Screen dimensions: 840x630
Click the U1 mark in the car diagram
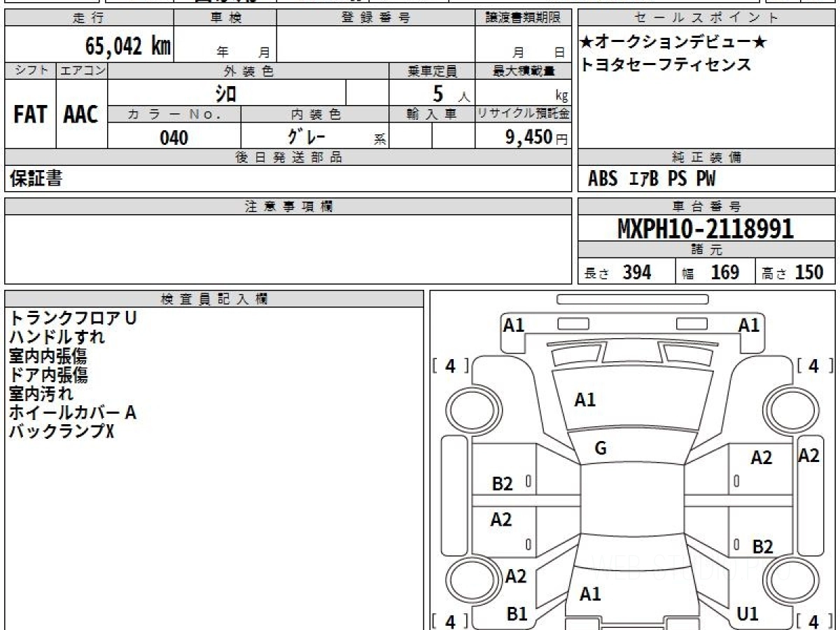coord(748,614)
